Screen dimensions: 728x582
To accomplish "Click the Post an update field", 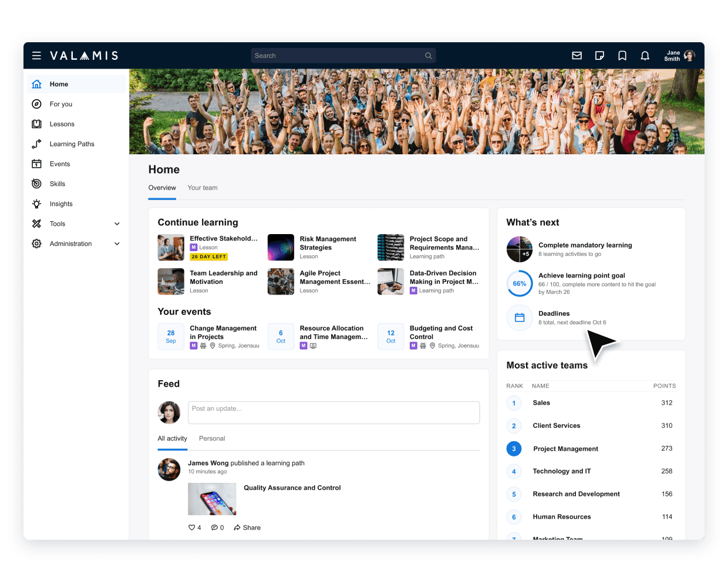I will 333,412.
